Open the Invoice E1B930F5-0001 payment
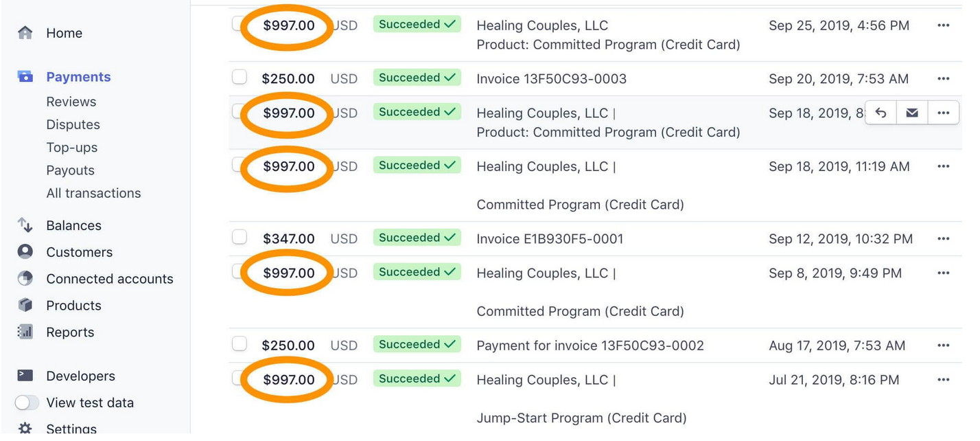This screenshot has width=980, height=441. click(550, 239)
